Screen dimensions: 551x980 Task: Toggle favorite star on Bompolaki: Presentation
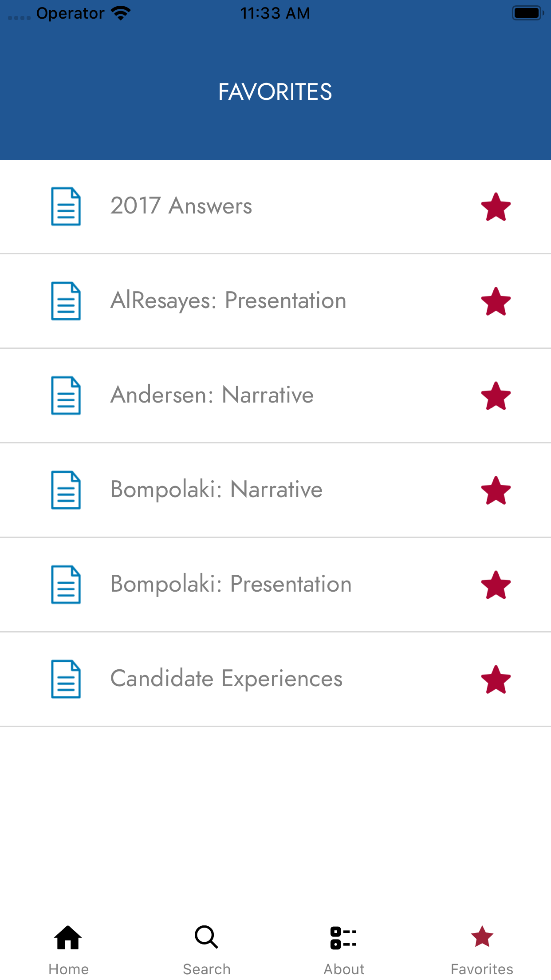pos(496,585)
